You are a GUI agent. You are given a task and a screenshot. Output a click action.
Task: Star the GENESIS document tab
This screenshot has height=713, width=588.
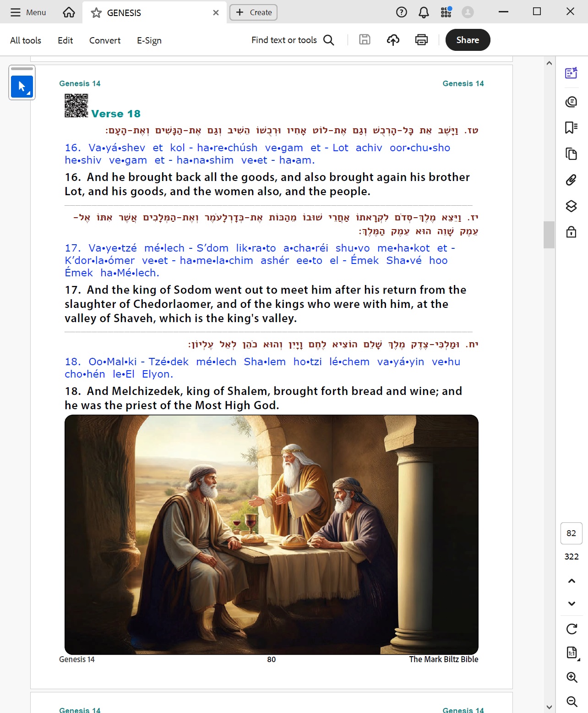pos(96,13)
